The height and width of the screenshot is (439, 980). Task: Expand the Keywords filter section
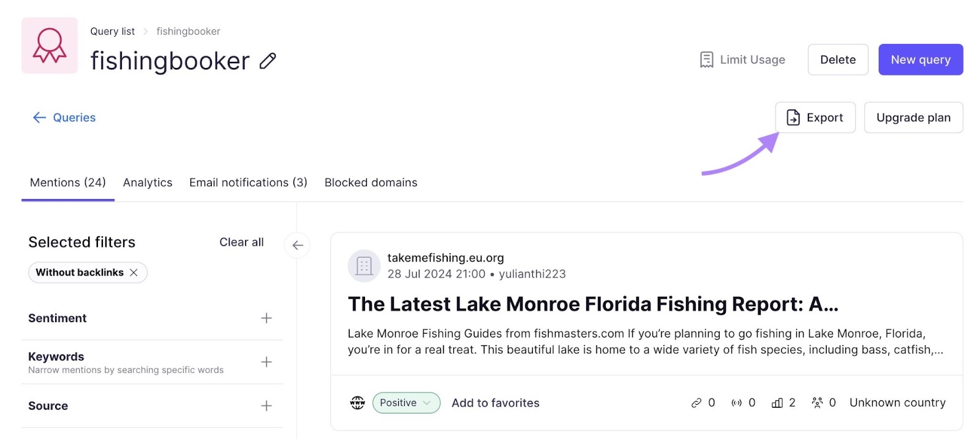tap(266, 362)
